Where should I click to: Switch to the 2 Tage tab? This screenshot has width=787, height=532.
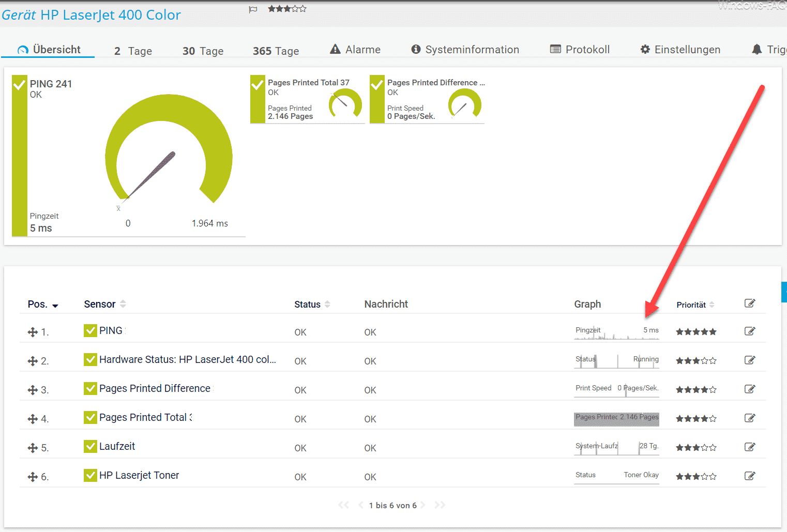pyautogui.click(x=133, y=51)
